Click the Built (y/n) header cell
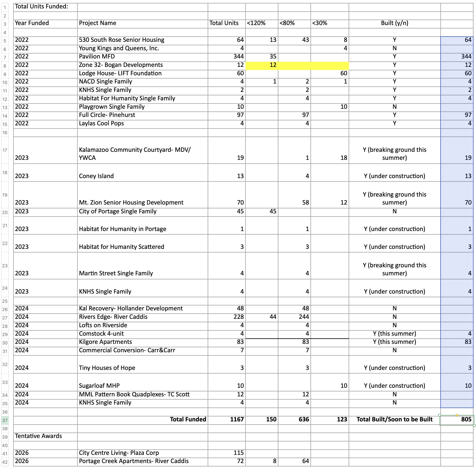The width and height of the screenshot is (476, 469). (394, 23)
